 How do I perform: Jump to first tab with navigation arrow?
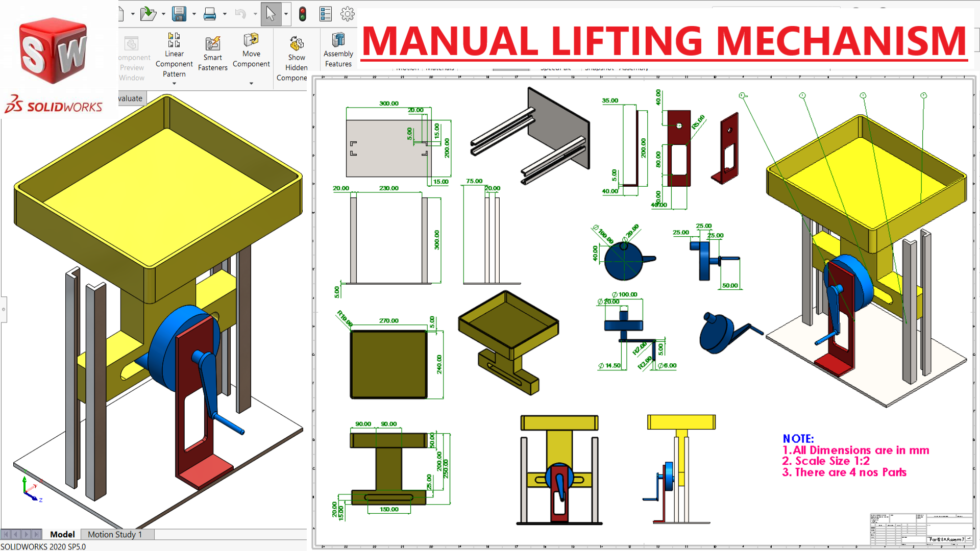point(6,534)
